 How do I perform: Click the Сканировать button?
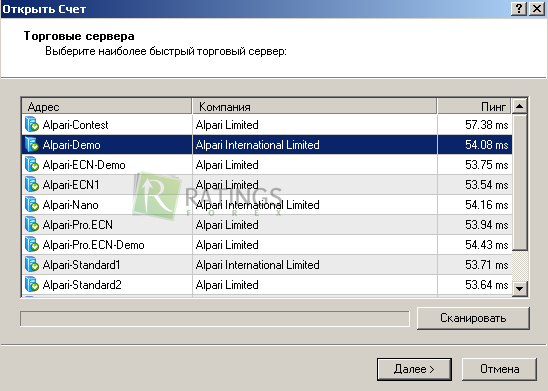tap(473, 318)
